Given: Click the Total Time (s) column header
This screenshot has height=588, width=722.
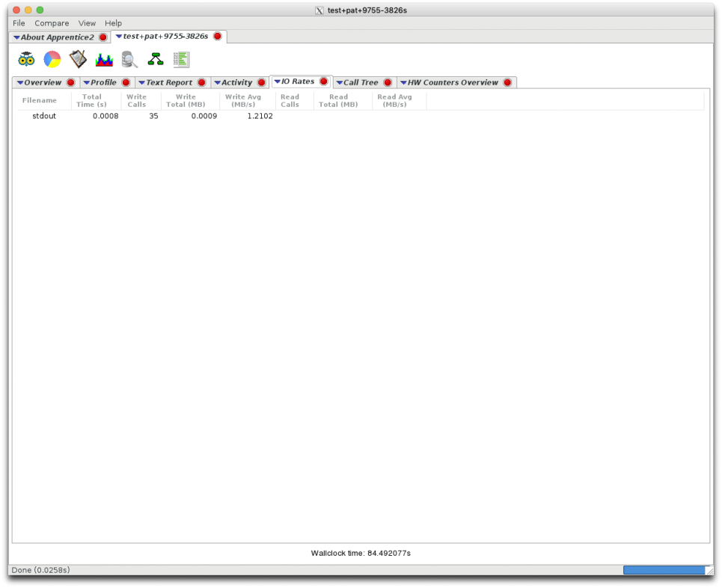Looking at the screenshot, I should pyautogui.click(x=91, y=100).
